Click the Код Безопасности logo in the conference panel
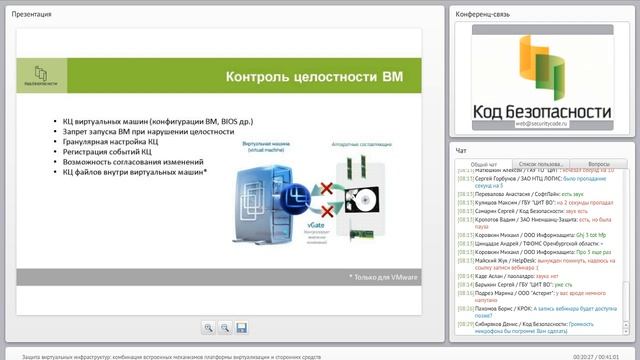640x360 pixels. (542, 77)
